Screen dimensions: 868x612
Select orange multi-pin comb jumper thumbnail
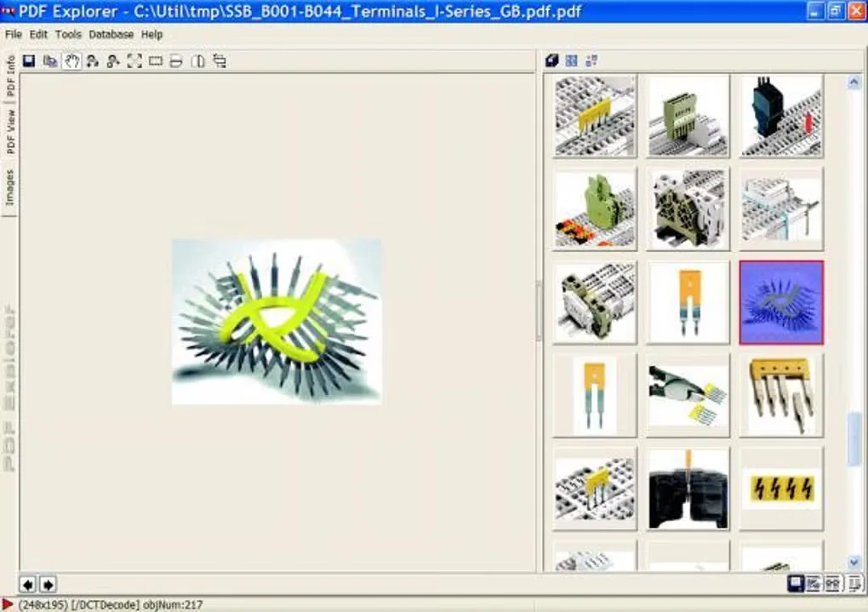pos(781,396)
